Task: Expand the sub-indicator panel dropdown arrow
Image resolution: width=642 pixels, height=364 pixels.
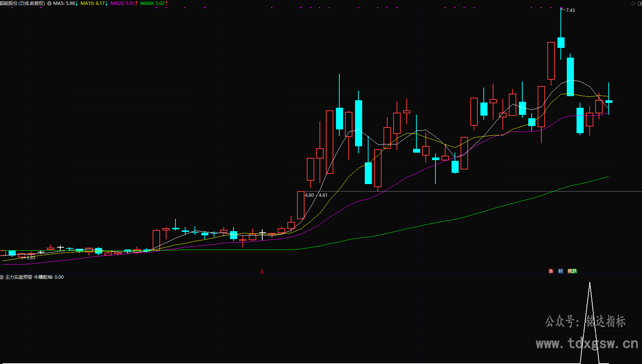Action: (x=2, y=277)
